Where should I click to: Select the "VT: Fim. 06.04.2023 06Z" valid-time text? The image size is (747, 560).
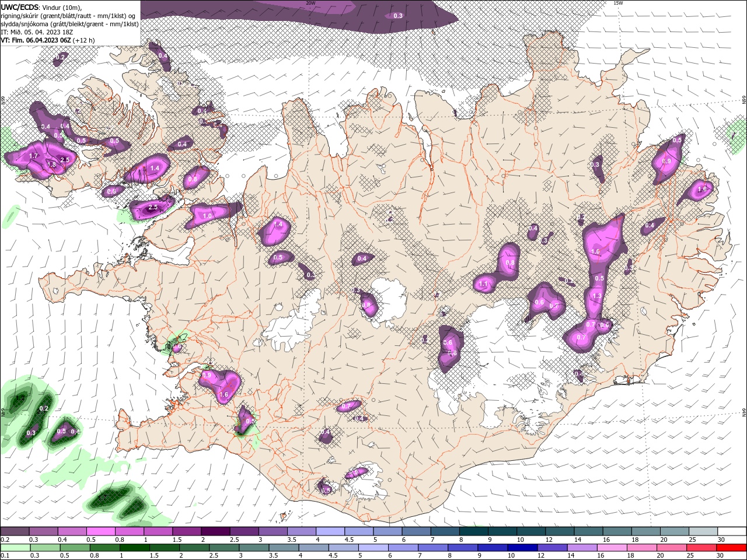[x=36, y=40]
